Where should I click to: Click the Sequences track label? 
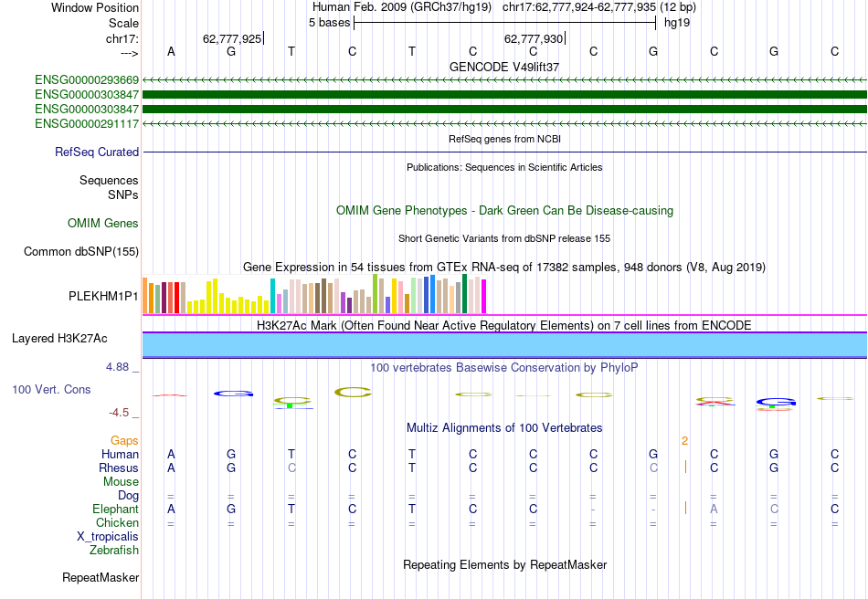(x=109, y=181)
